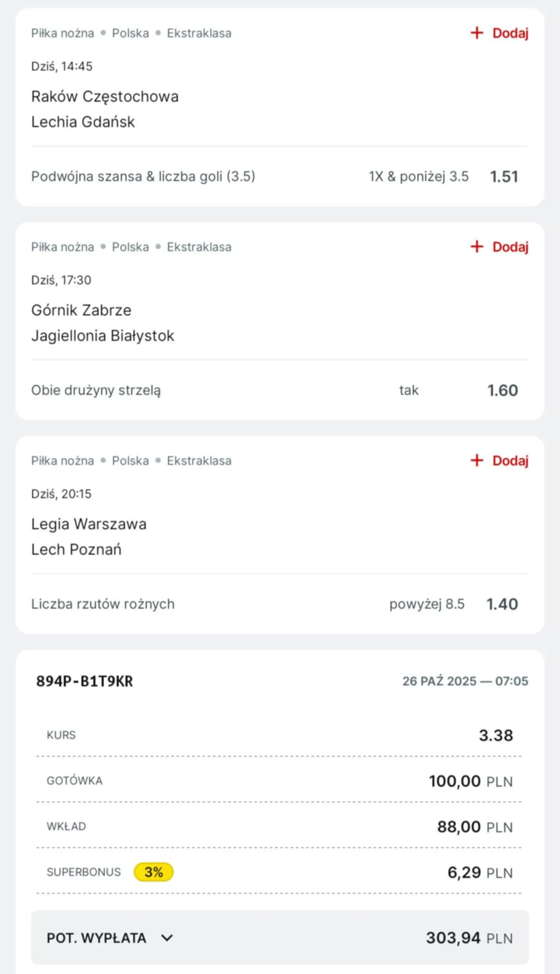Click Polska breadcrumb in second card
Screen dimensions: 560x974
click(130, 247)
